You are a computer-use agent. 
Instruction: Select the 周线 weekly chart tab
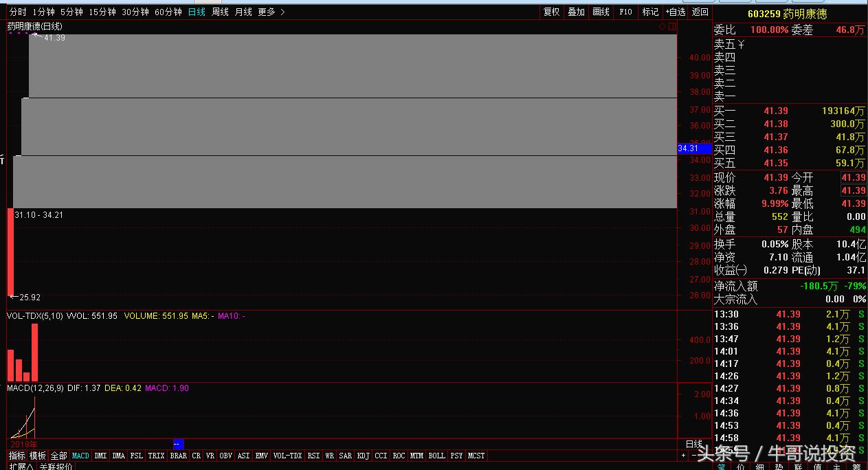pos(220,12)
